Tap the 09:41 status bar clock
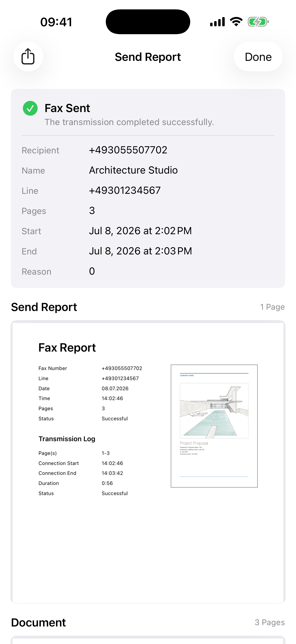Viewport: 296px width, 644px height. point(57,22)
